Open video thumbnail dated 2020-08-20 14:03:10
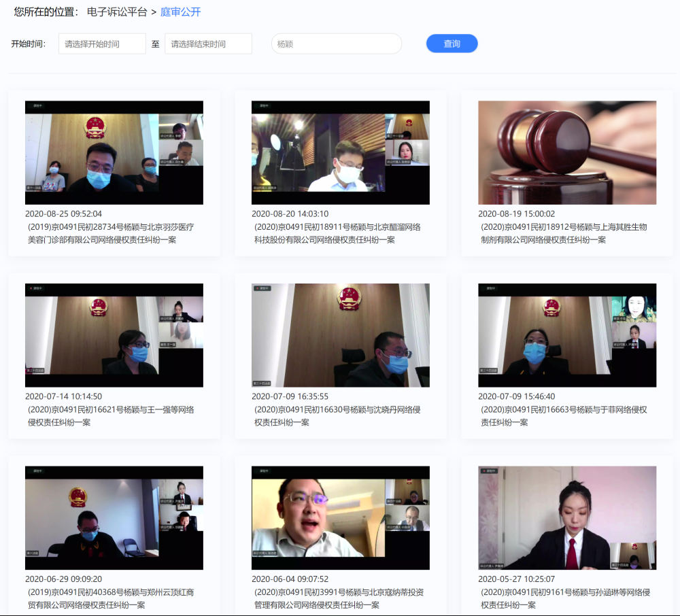The height and width of the screenshot is (616, 680). (341, 152)
